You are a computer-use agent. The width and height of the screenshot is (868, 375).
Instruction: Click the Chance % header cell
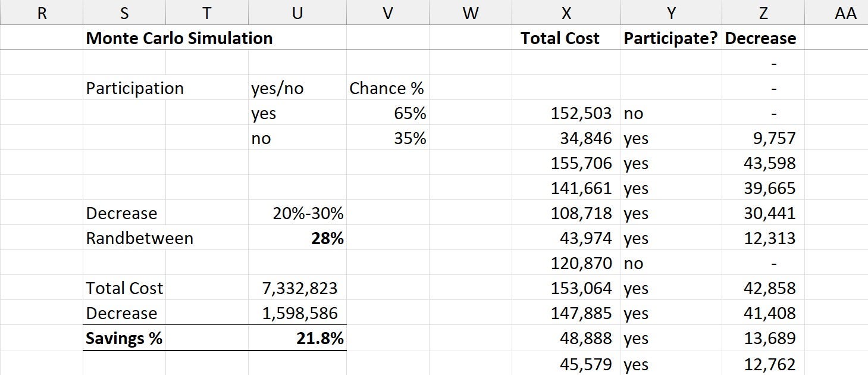coord(388,88)
